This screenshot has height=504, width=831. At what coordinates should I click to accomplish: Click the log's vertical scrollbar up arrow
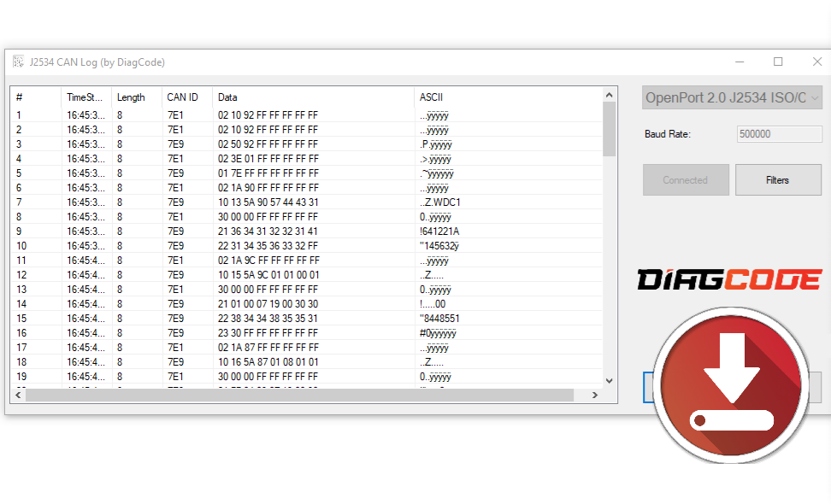pyautogui.click(x=609, y=95)
